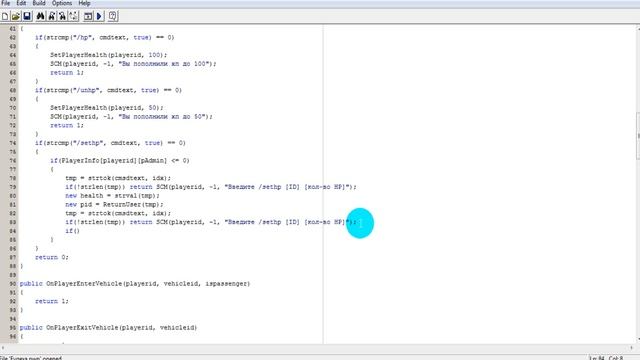Click the "return 0;" line
The image size is (640, 360).
coord(52,257)
